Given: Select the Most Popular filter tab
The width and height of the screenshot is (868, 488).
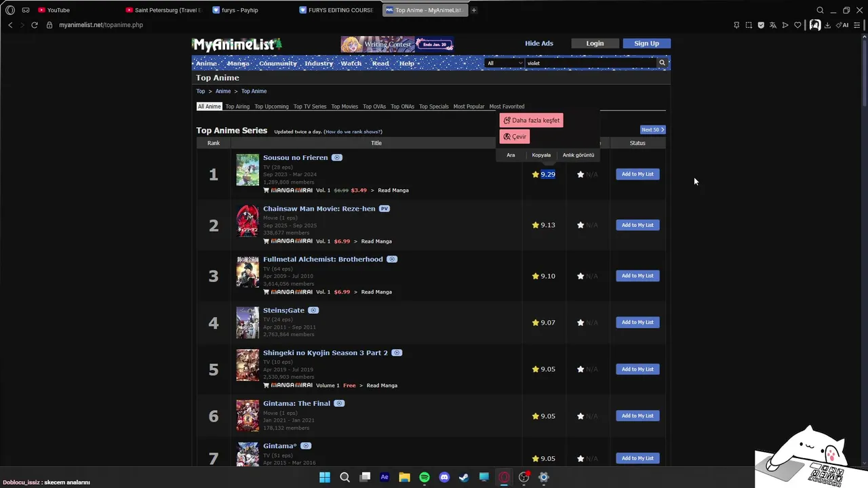Looking at the screenshot, I should 469,106.
